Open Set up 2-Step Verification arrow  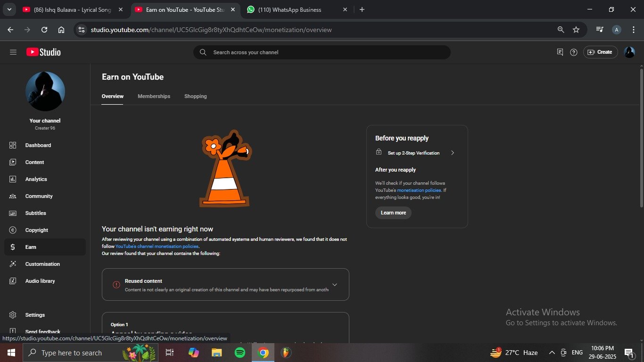453,153
